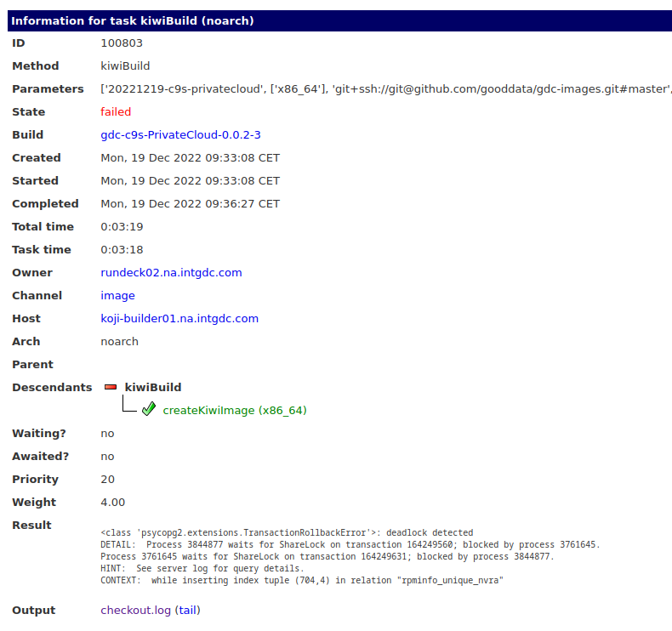Click Created timestamp 09:33:08 CET

[x=190, y=158]
